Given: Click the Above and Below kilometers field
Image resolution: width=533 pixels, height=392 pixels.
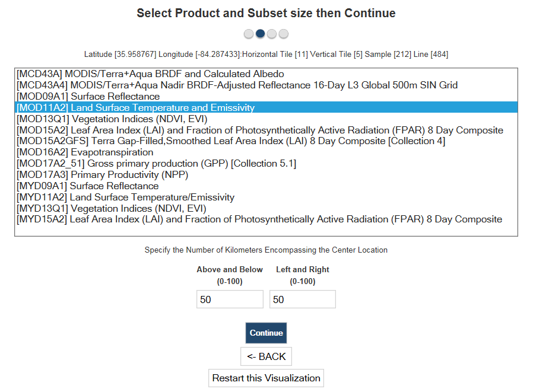Looking at the screenshot, I should tap(230, 299).
